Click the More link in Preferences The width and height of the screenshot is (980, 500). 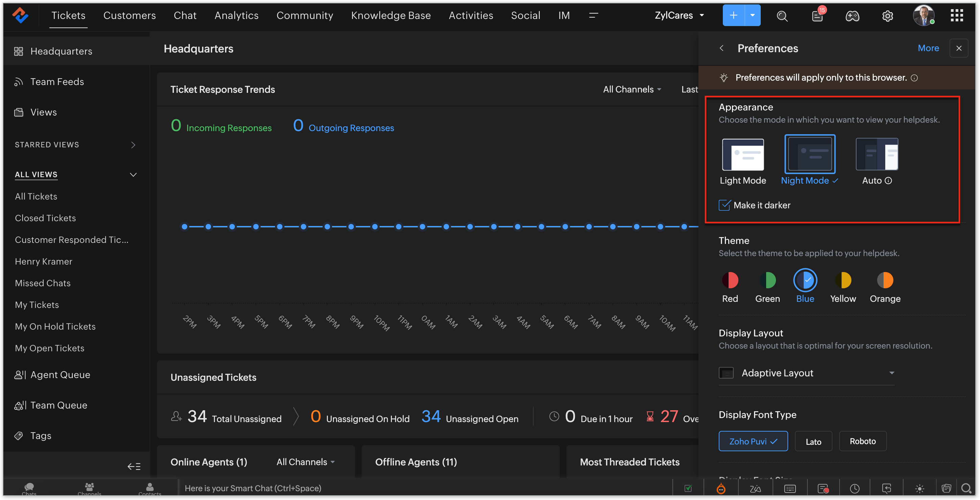tap(928, 48)
